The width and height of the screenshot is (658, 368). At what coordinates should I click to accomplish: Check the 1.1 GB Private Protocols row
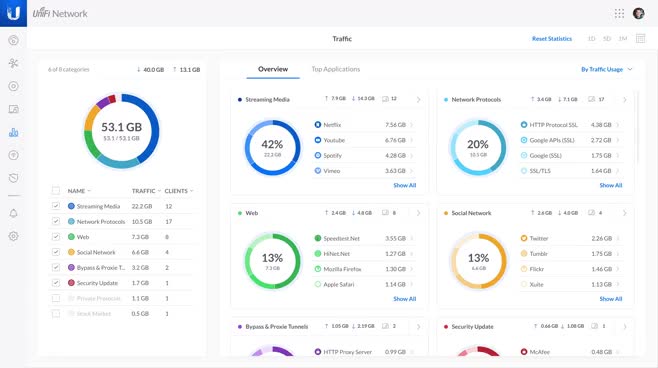[x=56, y=298]
